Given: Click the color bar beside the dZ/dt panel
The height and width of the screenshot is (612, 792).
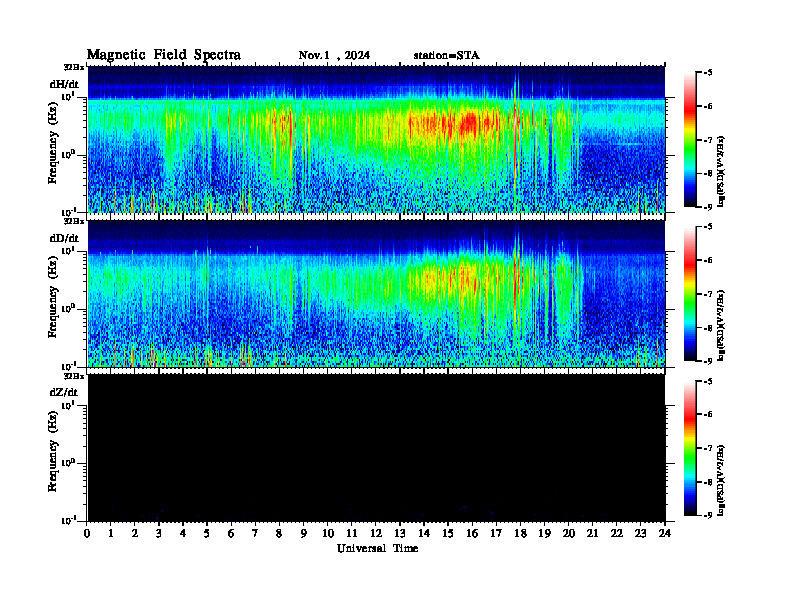Looking at the screenshot, I should pyautogui.click(x=690, y=448).
